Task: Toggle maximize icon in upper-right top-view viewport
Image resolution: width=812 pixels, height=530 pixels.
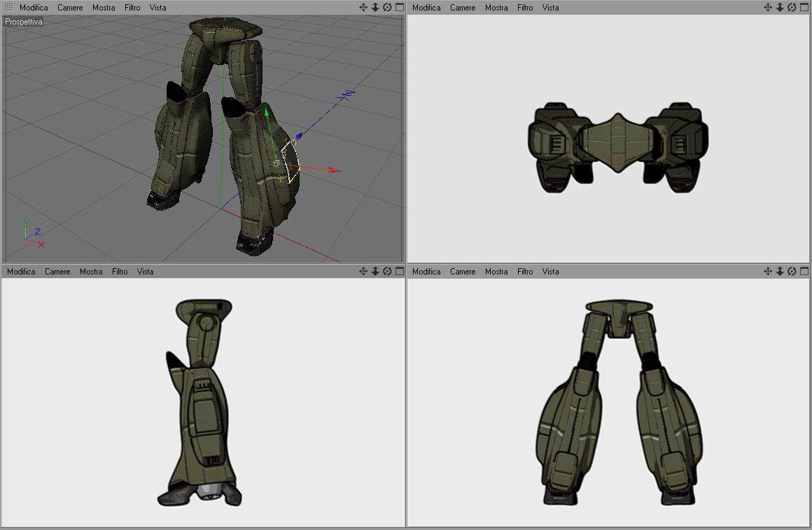Action: (804, 7)
